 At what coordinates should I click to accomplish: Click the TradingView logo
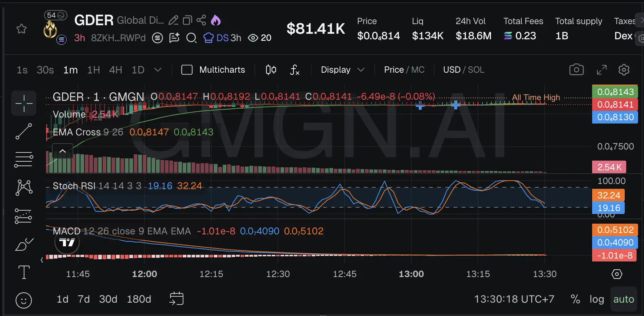67,243
